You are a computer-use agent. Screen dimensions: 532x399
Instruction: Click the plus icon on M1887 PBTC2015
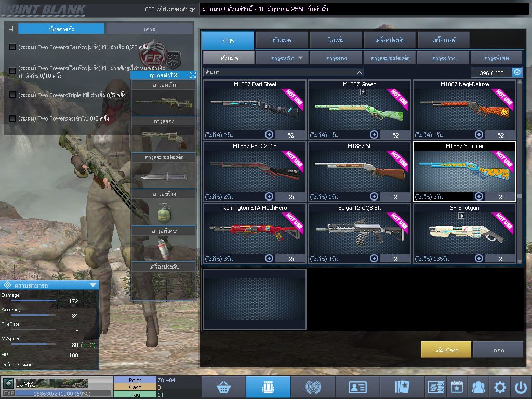269,196
